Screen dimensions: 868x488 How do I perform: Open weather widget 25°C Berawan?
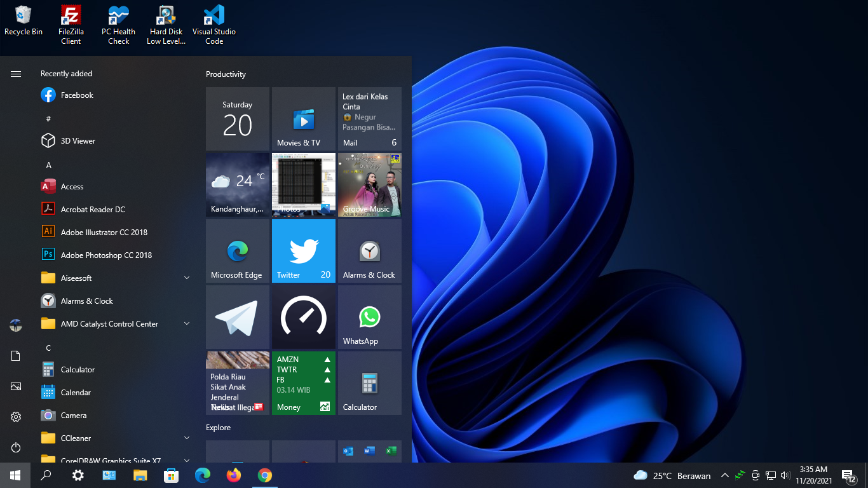click(x=672, y=475)
